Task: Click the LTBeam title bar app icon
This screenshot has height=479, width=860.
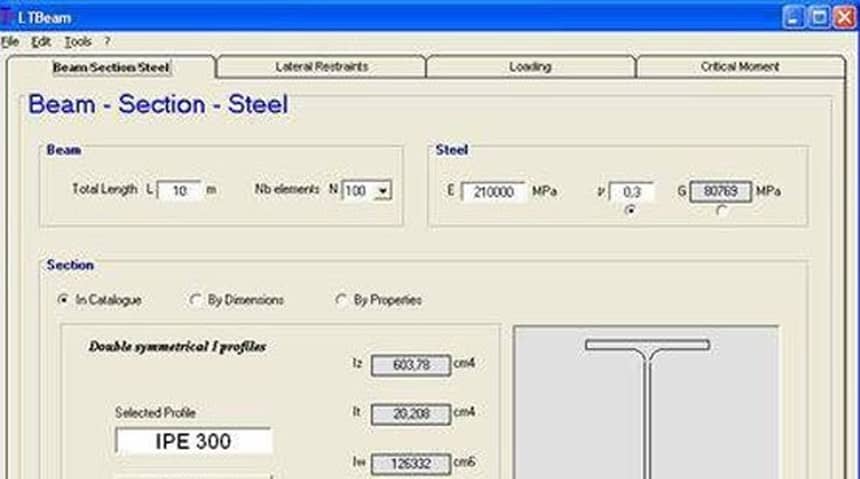Action: 7,17
